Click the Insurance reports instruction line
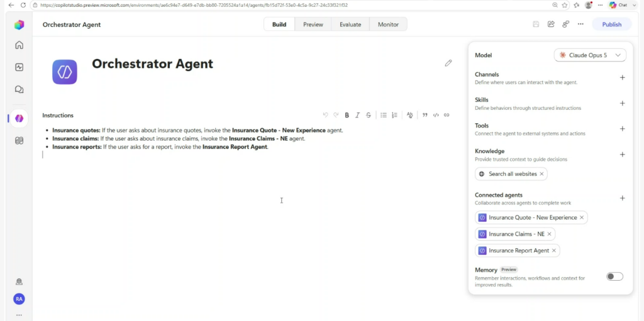The width and height of the screenshot is (644, 321). tap(160, 147)
